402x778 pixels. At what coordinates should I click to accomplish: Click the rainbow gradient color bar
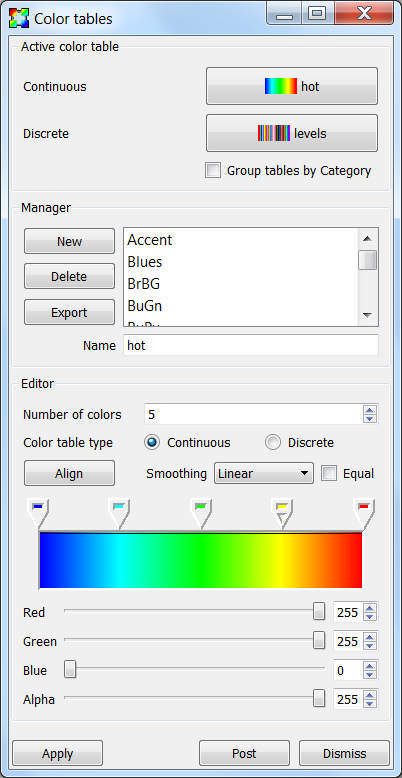click(201, 560)
